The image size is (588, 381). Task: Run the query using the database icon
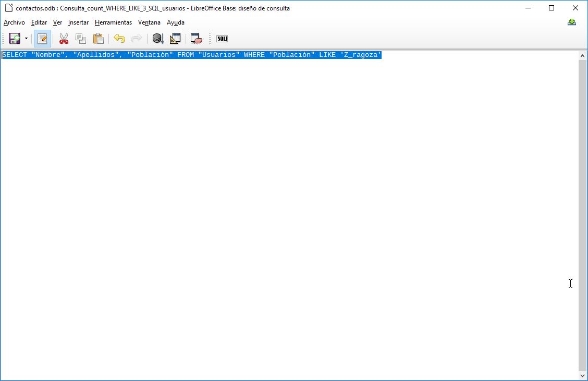(x=157, y=38)
